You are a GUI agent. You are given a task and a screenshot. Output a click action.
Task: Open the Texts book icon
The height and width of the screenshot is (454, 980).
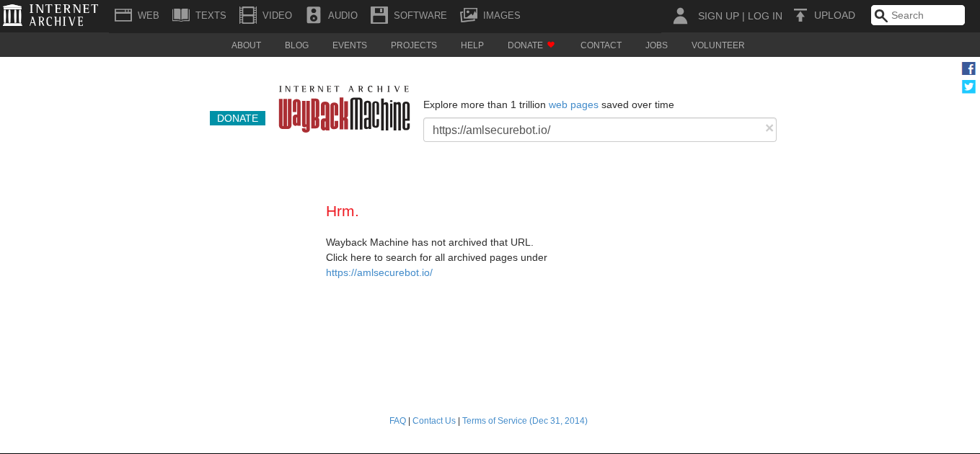(x=181, y=15)
